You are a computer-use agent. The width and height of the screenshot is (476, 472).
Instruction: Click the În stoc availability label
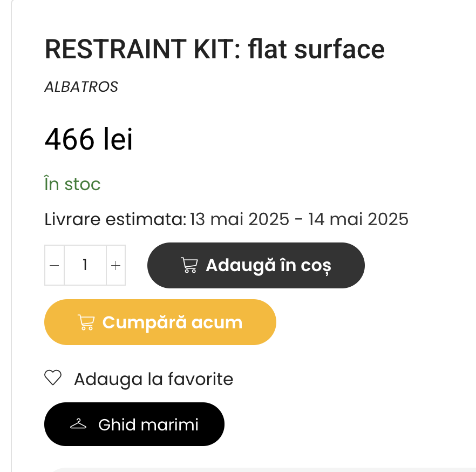[72, 184]
